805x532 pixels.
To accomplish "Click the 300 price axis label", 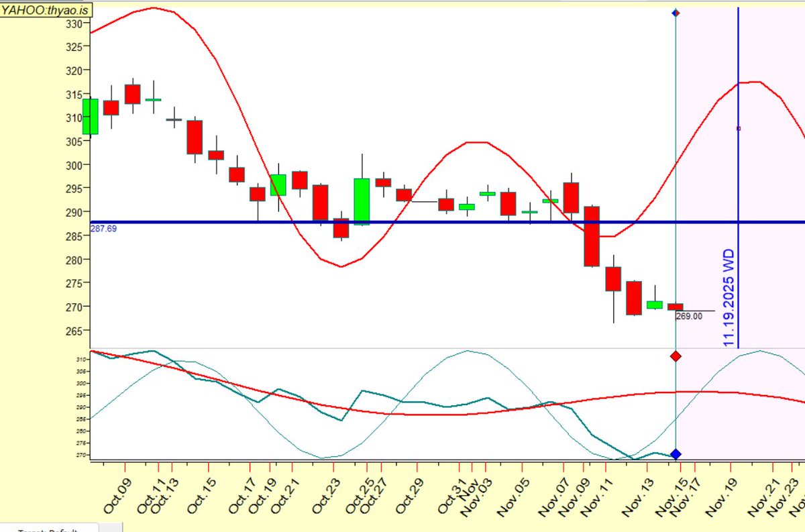I will (72, 165).
